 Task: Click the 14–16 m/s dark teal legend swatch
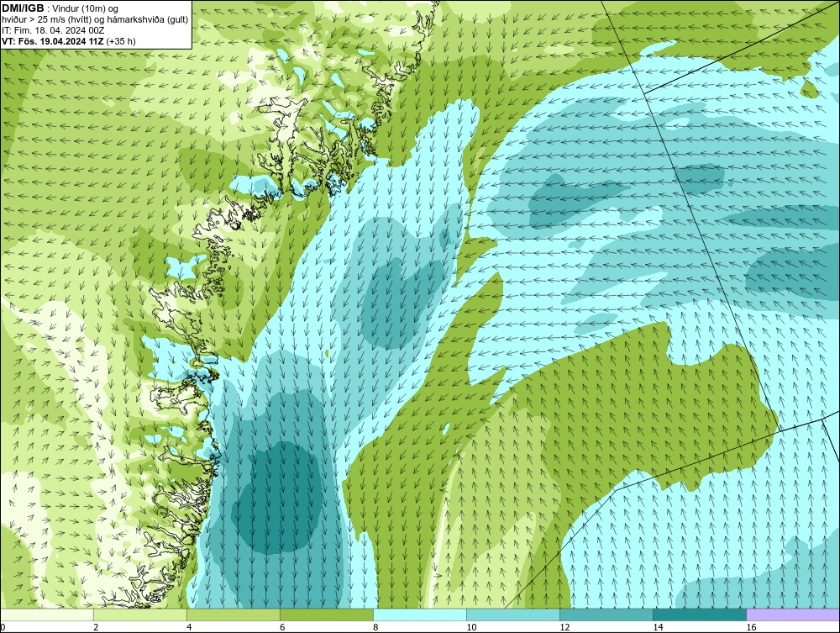700,615
